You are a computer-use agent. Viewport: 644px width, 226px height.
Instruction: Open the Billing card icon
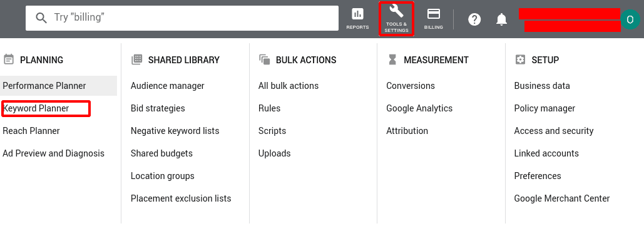click(x=433, y=14)
